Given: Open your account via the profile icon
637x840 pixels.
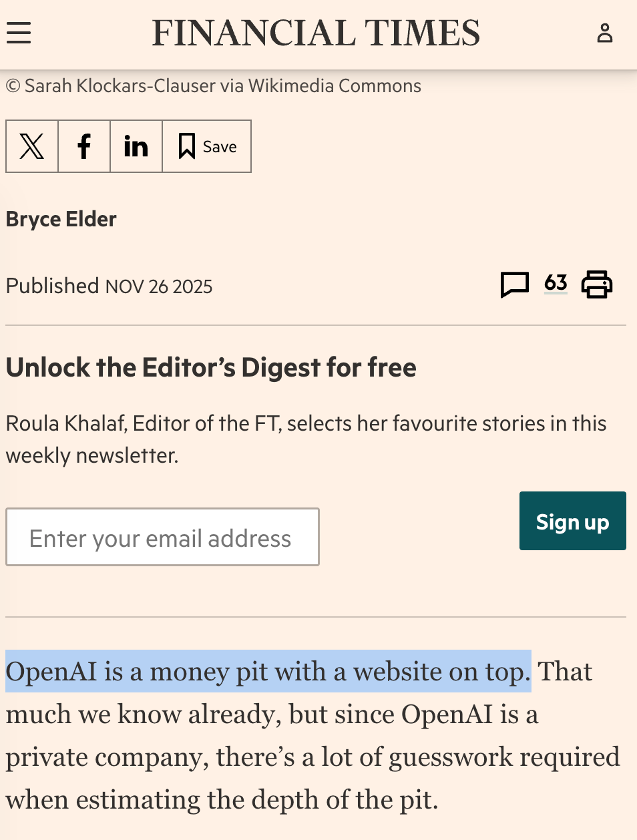Looking at the screenshot, I should point(605,33).
